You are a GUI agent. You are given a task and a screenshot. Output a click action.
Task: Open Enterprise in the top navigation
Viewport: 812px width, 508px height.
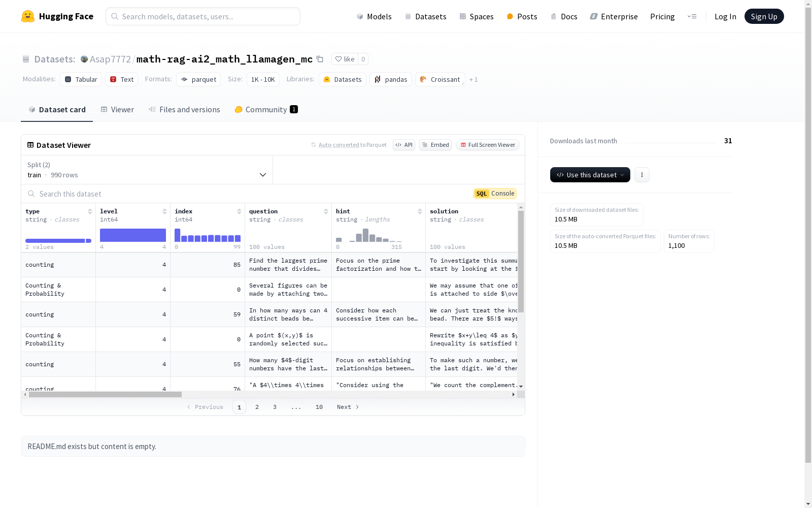[614, 16]
